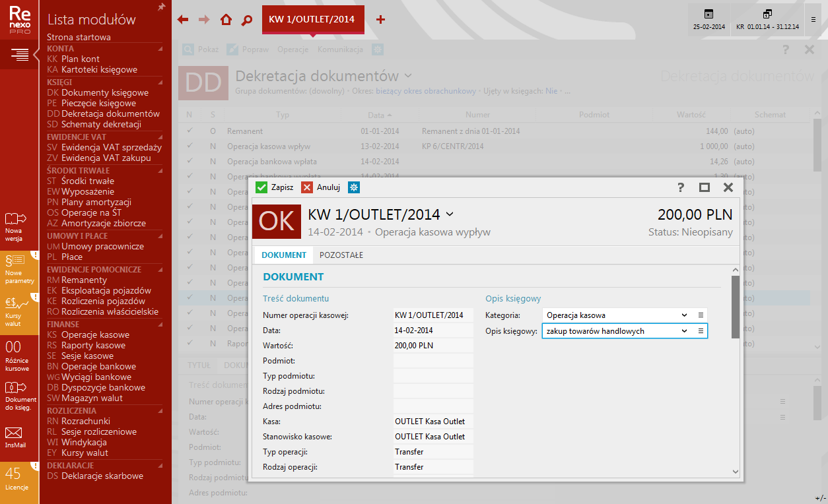Expand the Kategoria dropdown arrow
This screenshot has width=828, height=504.
[x=684, y=315]
